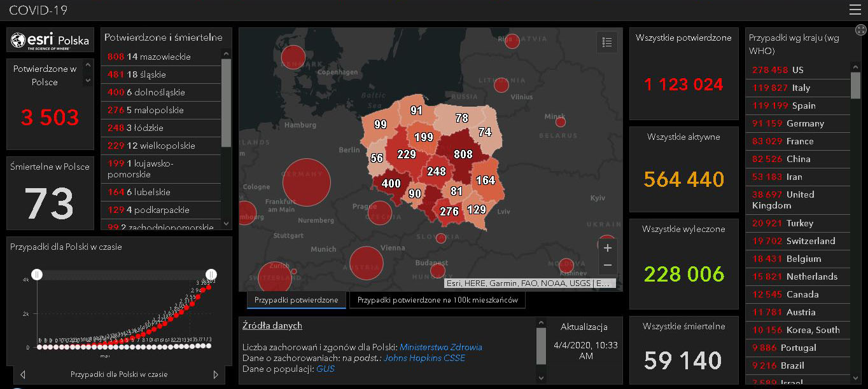This screenshot has height=389, width=868.
Task: Open the hamburger menu in header
Action: (x=855, y=10)
